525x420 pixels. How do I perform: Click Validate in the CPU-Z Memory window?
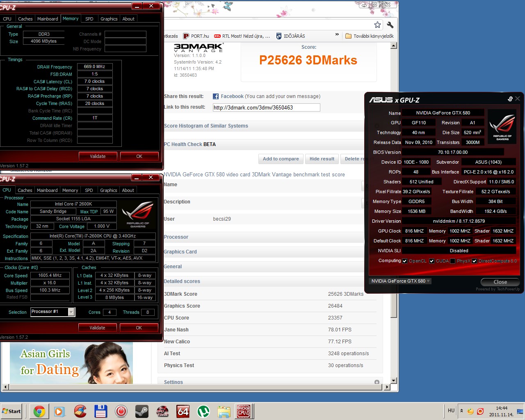tap(98, 156)
